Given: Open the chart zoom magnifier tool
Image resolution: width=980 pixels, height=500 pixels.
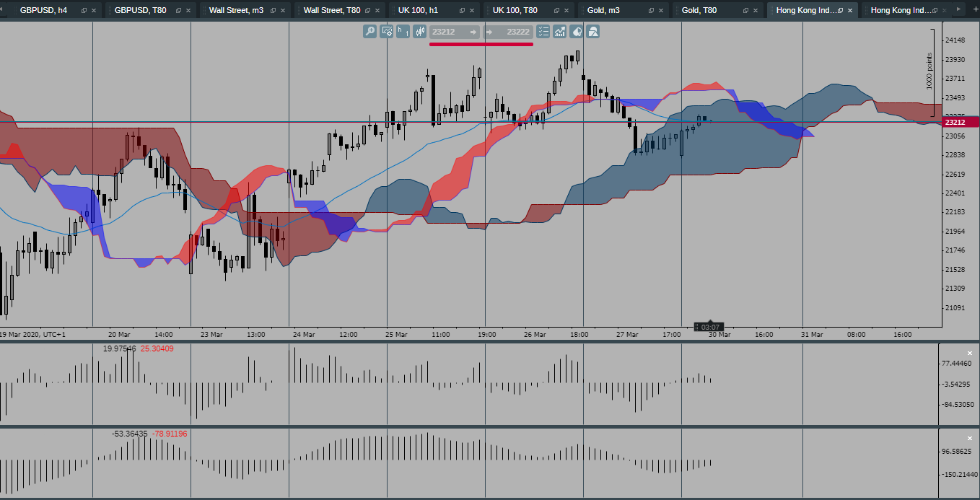Looking at the screenshot, I should (369, 32).
